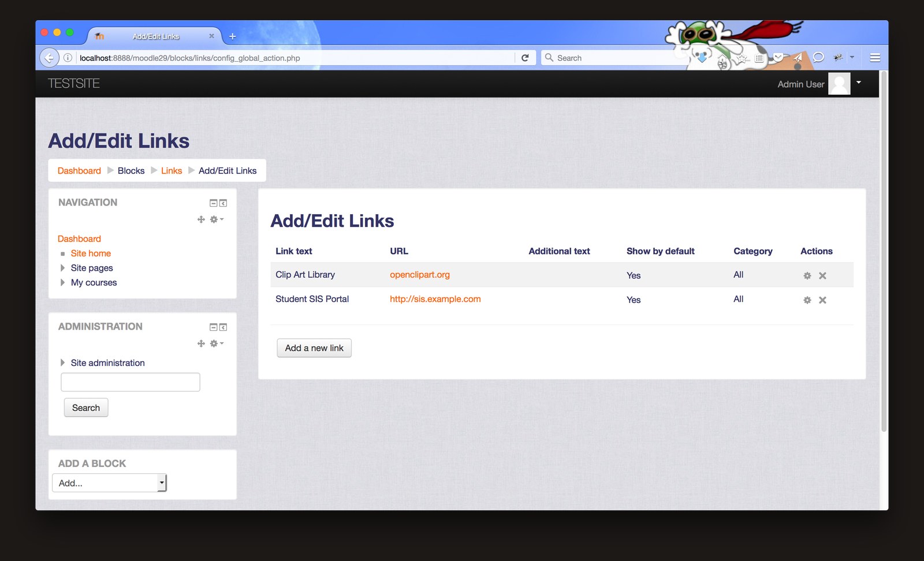Open Dashboard in the breadcrumb
The height and width of the screenshot is (561, 924).
click(x=79, y=171)
